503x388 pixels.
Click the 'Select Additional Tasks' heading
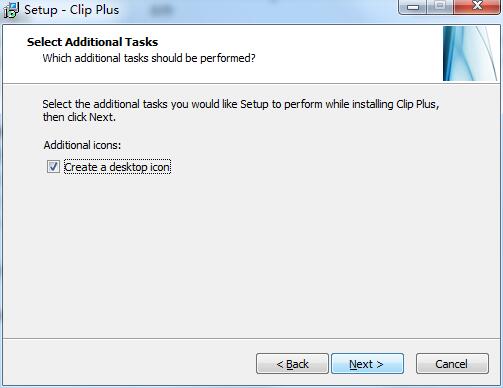(x=92, y=42)
